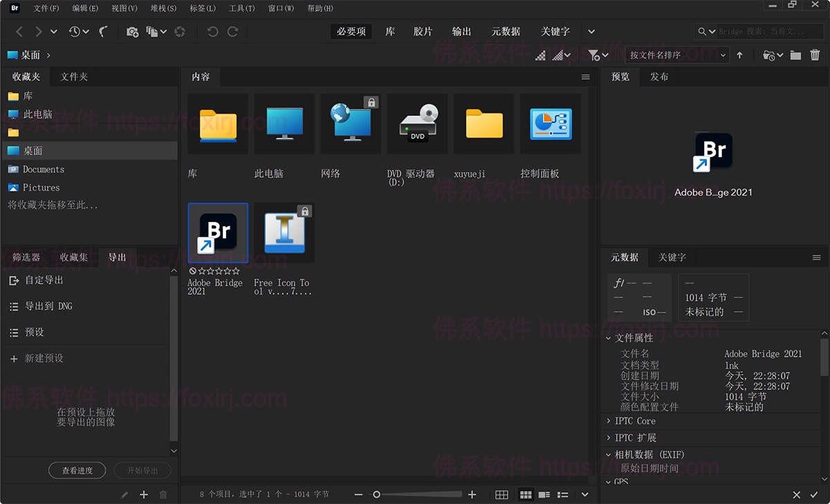Click the recent files clock icon
The width and height of the screenshot is (830, 504).
pos(76,31)
